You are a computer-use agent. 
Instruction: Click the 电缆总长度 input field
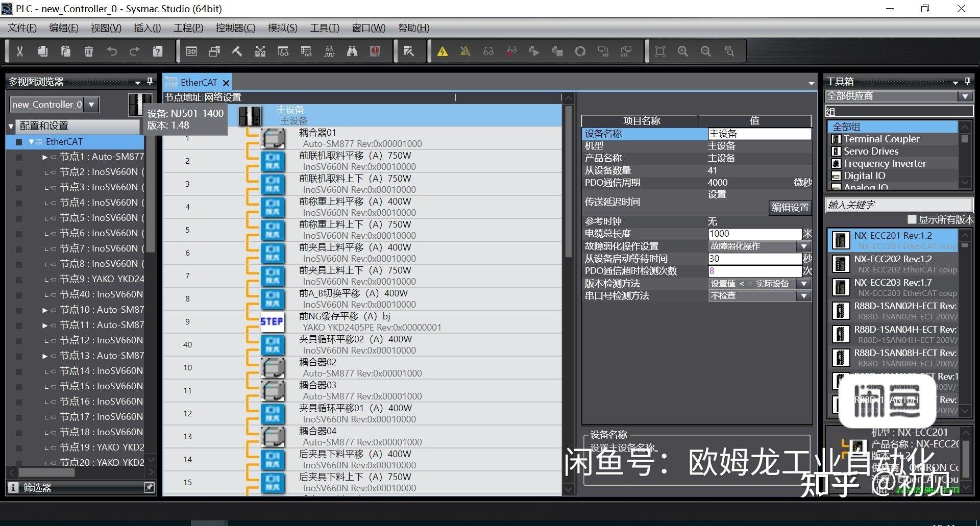pyautogui.click(x=755, y=234)
